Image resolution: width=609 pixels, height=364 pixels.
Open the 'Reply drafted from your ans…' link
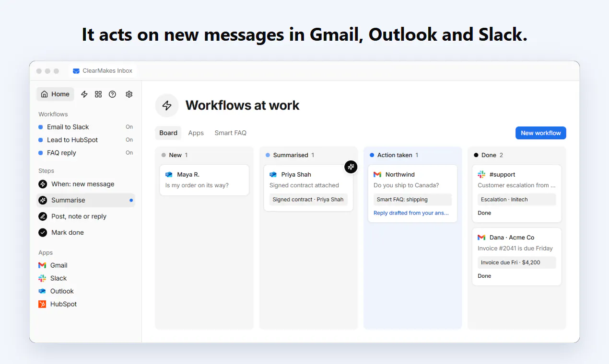pyautogui.click(x=411, y=213)
